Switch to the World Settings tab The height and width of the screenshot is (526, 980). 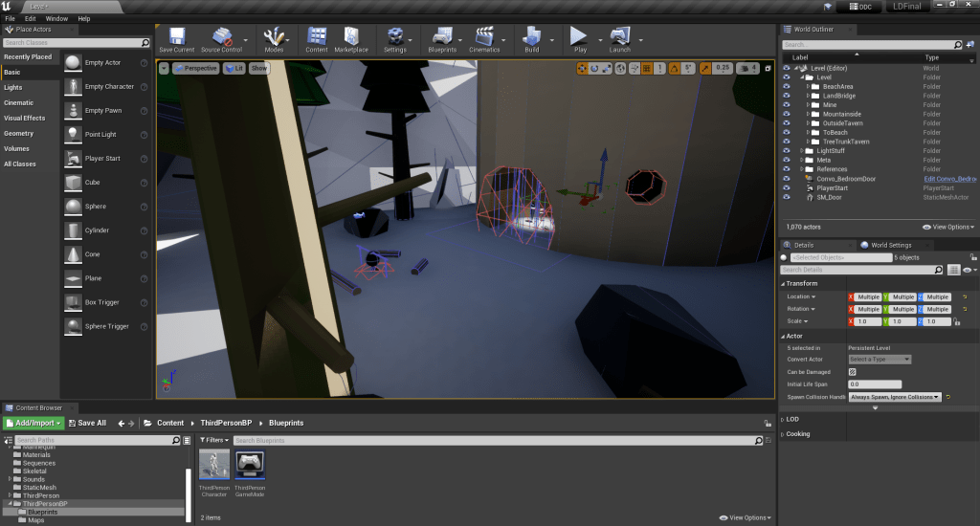[891, 245]
